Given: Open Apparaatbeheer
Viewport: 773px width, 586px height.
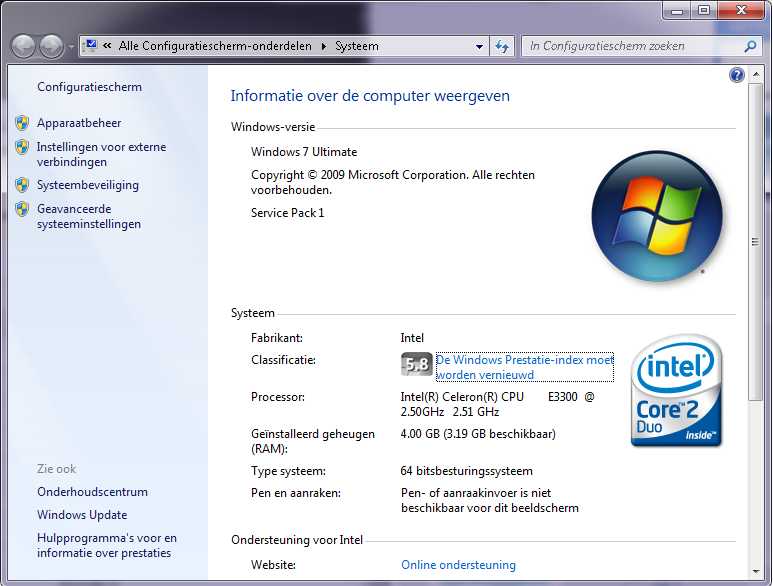Looking at the screenshot, I should point(79,123).
